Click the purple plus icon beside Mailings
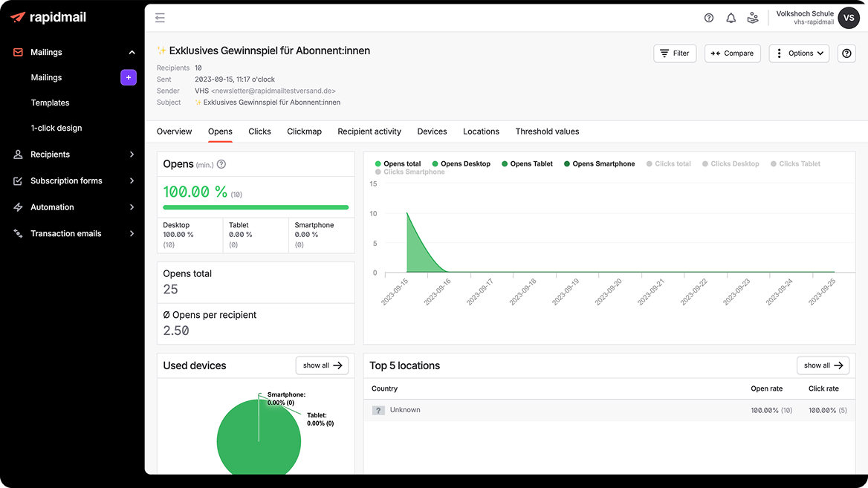This screenshot has width=868, height=488. coord(129,77)
